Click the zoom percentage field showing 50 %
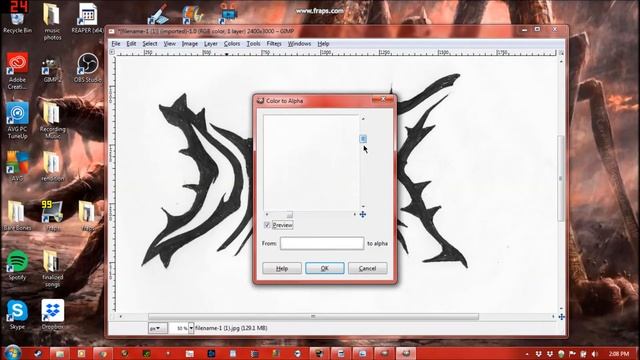 point(179,328)
